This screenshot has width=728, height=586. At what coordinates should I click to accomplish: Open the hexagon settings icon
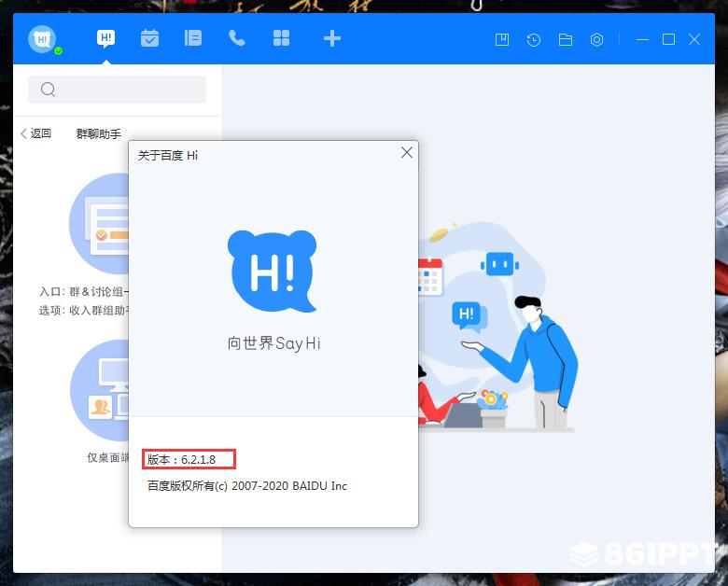pyautogui.click(x=596, y=39)
